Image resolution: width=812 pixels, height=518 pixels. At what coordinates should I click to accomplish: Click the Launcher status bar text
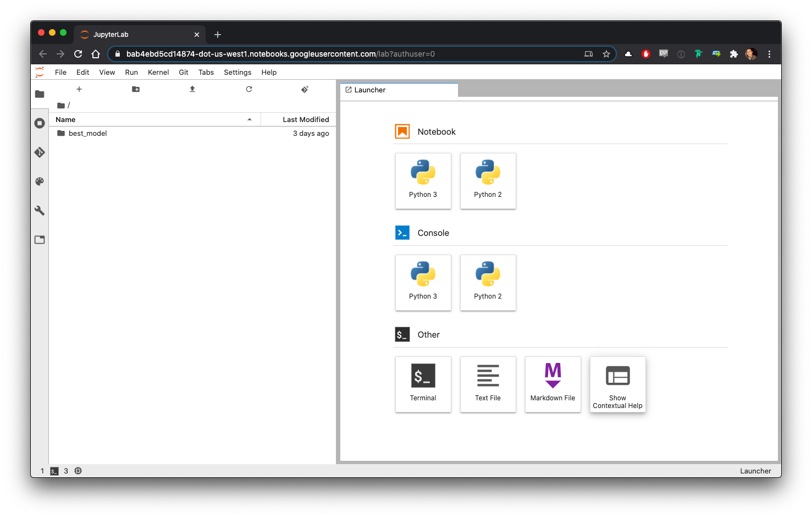[755, 471]
